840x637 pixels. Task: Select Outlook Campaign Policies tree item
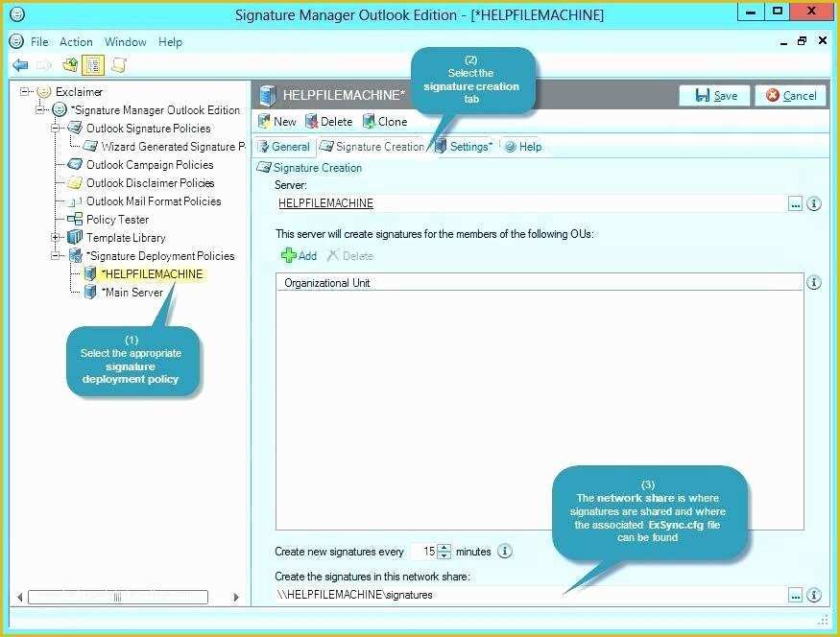150,164
